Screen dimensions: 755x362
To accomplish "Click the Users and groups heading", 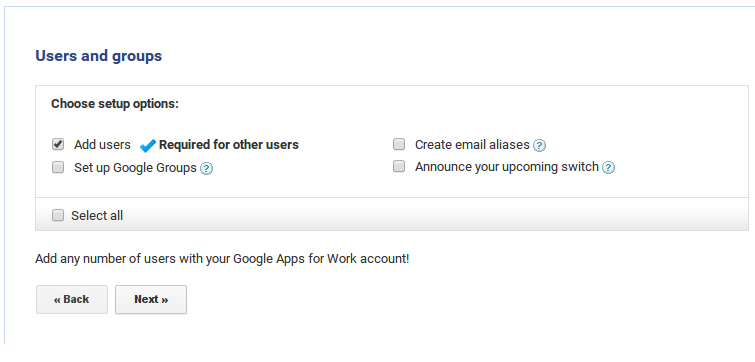I will (99, 56).
